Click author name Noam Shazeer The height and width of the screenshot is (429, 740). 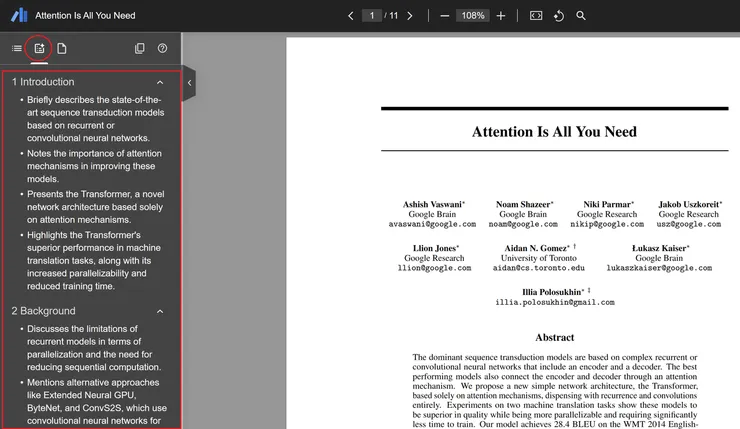(x=524, y=204)
